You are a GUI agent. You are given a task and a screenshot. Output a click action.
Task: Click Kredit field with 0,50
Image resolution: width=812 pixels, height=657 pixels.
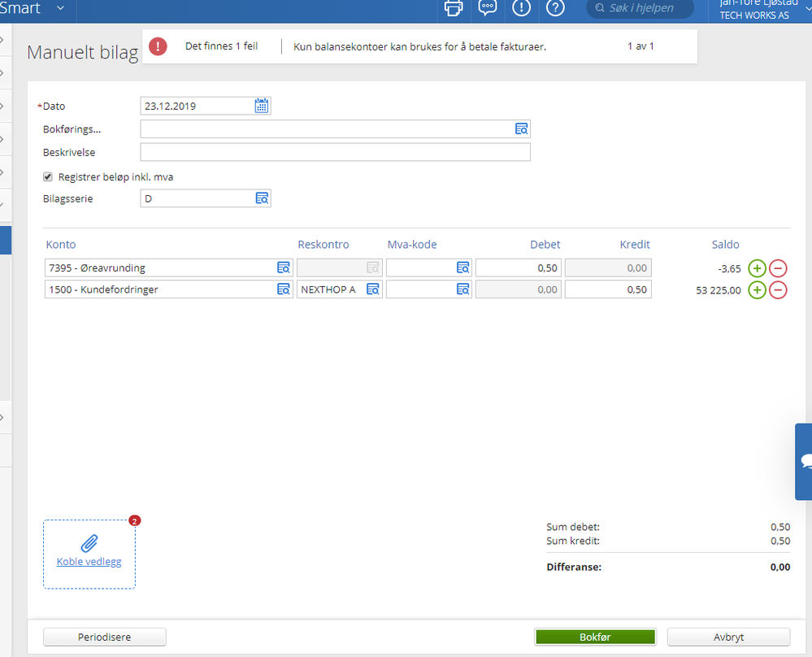coord(608,289)
